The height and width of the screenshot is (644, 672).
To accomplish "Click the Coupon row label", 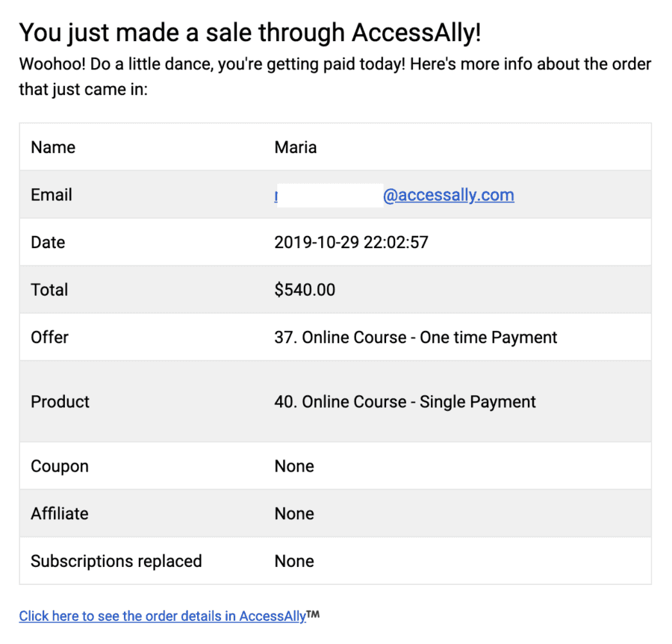I will click(x=60, y=466).
